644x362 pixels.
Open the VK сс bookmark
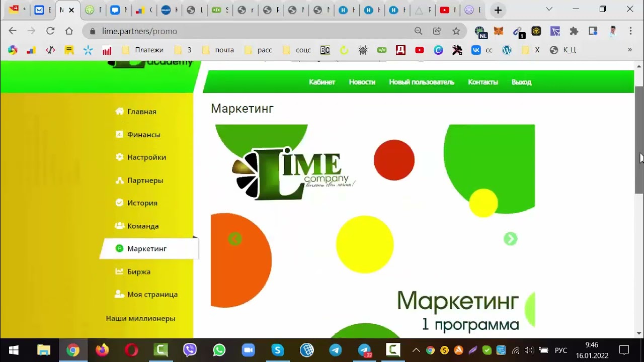[482, 50]
